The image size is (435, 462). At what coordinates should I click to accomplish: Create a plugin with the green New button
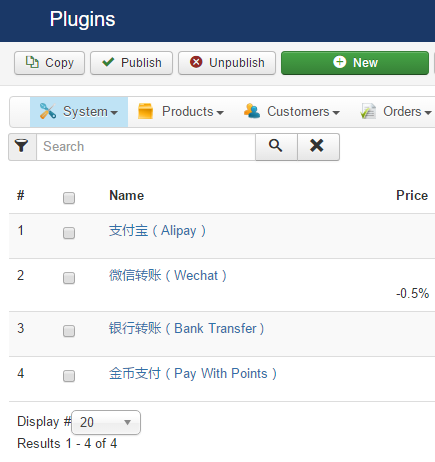point(355,63)
